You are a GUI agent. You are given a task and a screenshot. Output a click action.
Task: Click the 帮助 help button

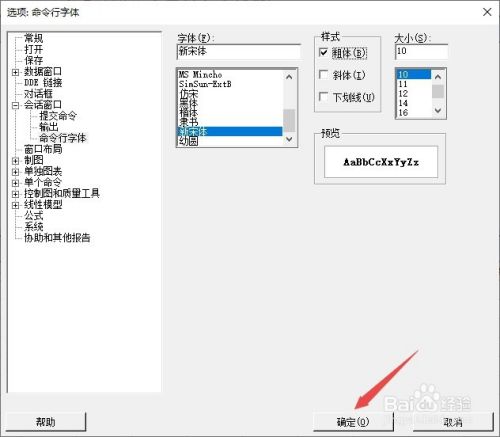[x=46, y=422]
